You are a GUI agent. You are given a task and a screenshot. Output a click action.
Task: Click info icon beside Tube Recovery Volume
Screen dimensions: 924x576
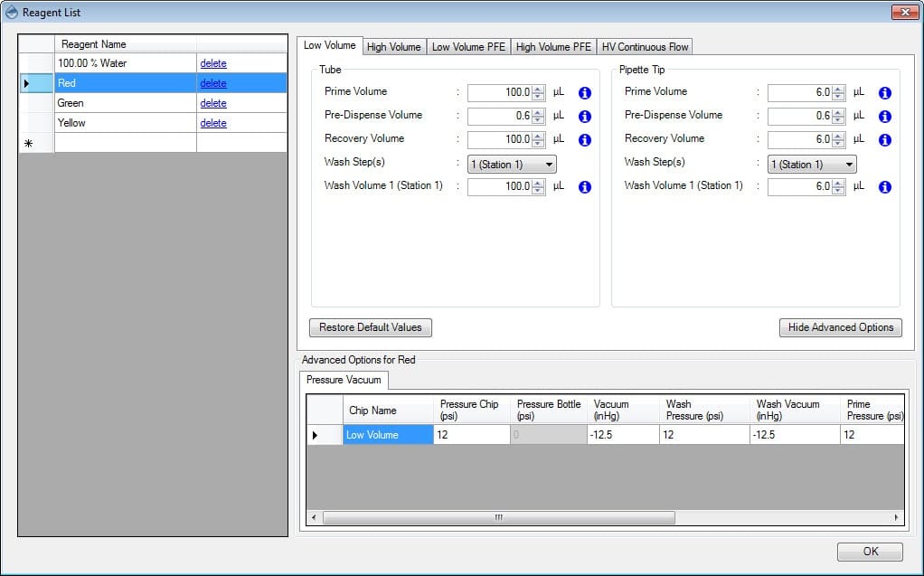(584, 140)
